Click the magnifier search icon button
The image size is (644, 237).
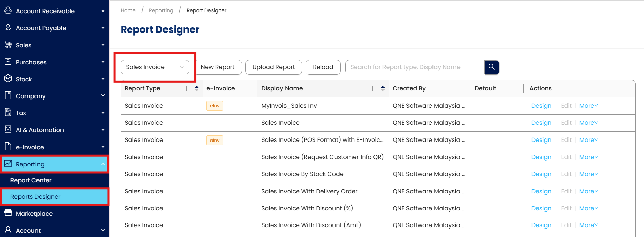[491, 67]
